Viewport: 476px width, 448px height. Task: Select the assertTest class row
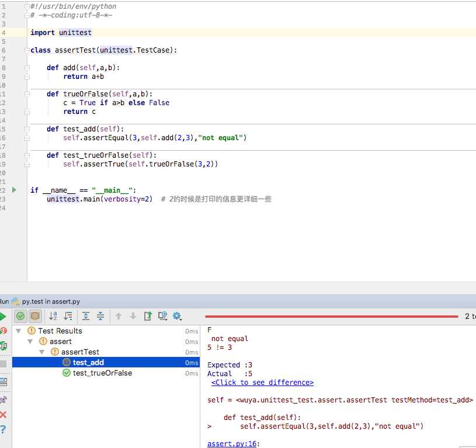click(x=106, y=352)
